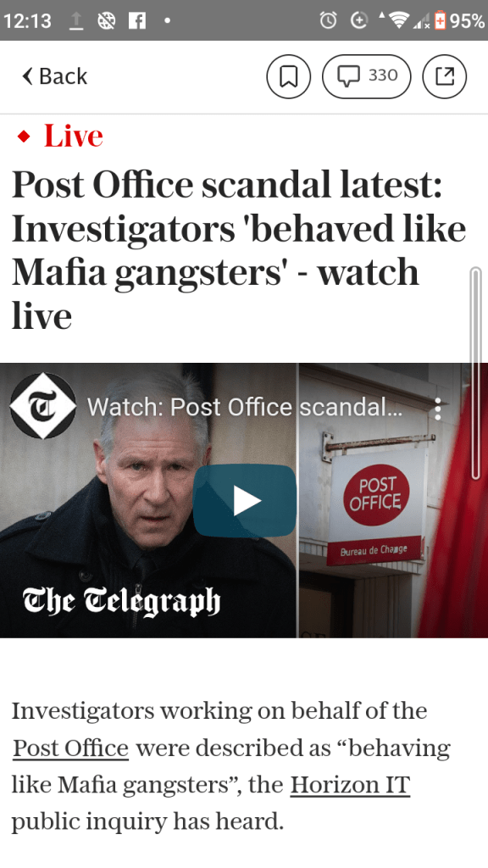This screenshot has height=868, width=488.
Task: Open video three-dot options menu
Action: (x=438, y=409)
